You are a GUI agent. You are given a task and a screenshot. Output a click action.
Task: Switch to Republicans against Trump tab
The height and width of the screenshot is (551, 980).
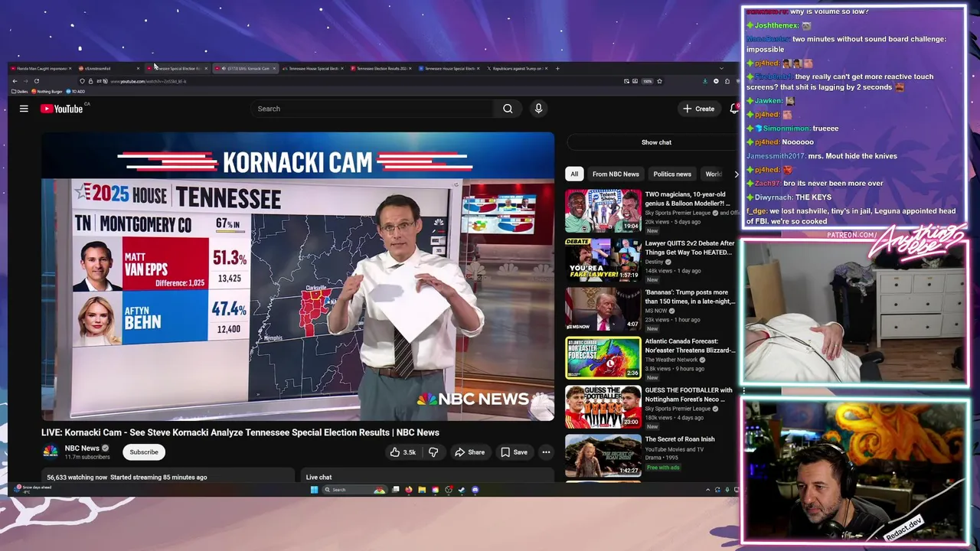pos(517,68)
